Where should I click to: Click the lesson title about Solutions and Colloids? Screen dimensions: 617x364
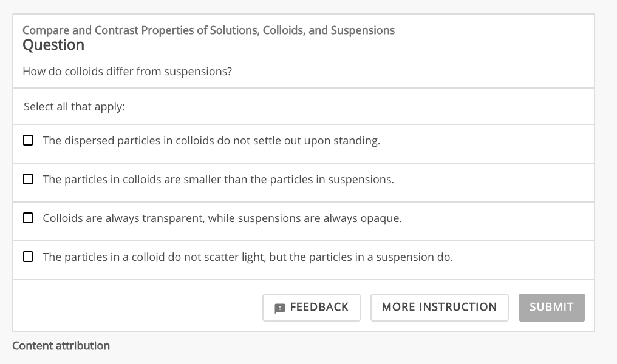(x=208, y=29)
